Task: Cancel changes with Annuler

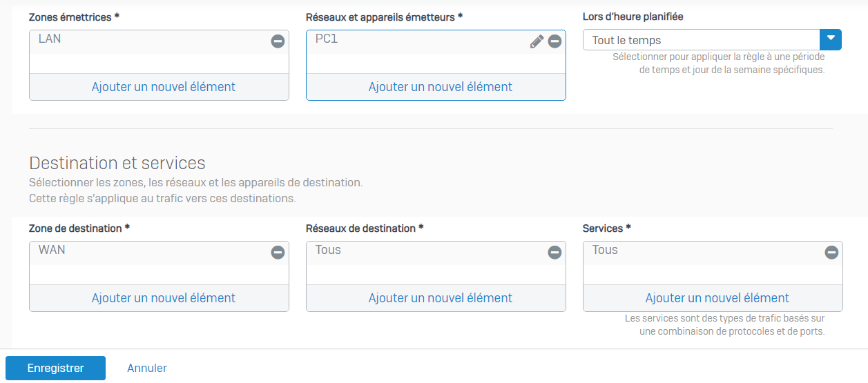Action: [x=147, y=368]
